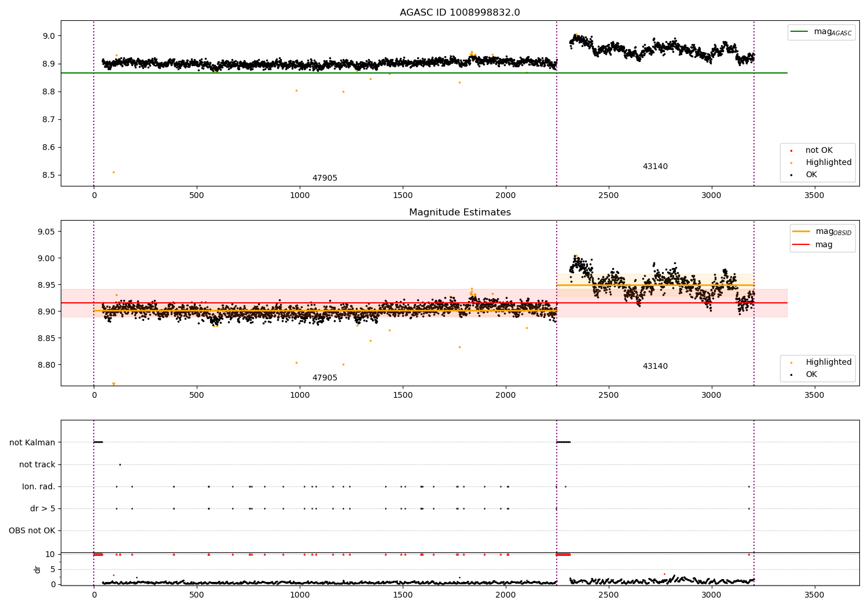This screenshot has height=608, width=868.
Task: Click the '8.6' y-tick of top plot
Action: tap(49, 148)
